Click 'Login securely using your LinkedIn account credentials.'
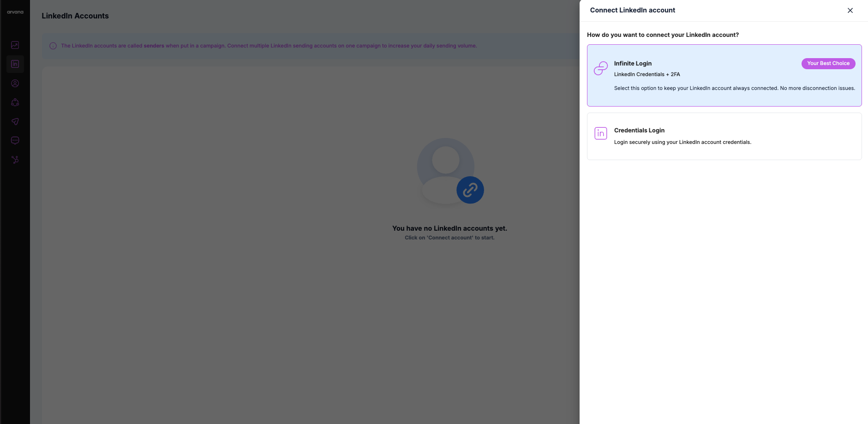Image resolution: width=868 pixels, height=424 pixels. 682,142
